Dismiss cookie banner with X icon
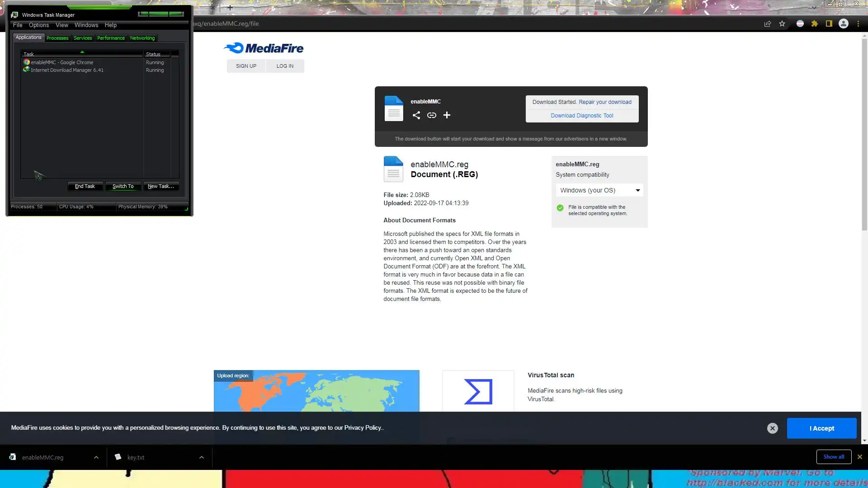 (x=773, y=428)
